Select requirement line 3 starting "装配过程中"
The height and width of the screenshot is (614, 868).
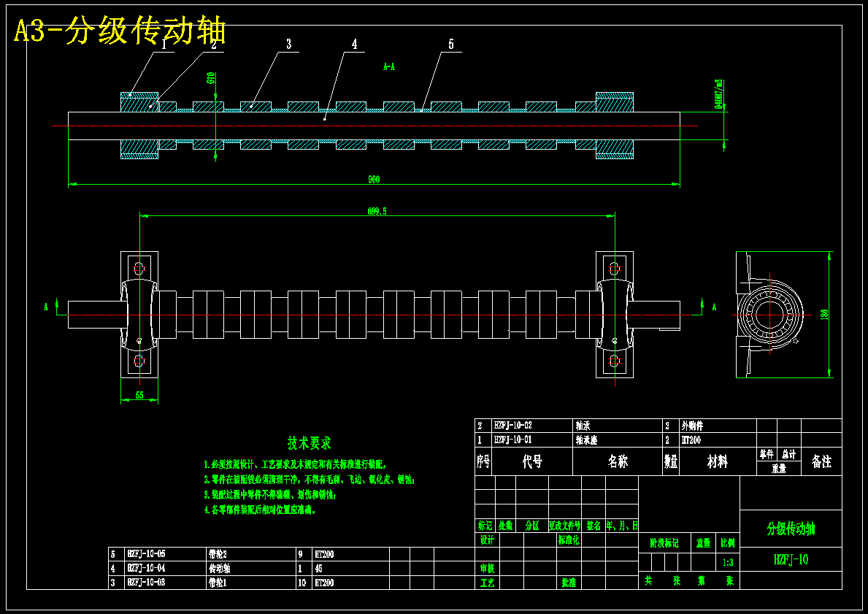click(x=270, y=494)
